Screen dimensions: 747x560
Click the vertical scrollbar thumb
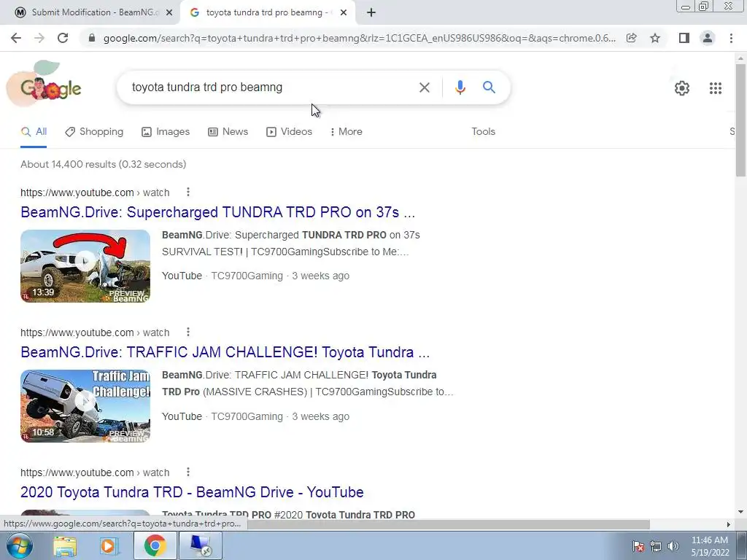pos(741,120)
